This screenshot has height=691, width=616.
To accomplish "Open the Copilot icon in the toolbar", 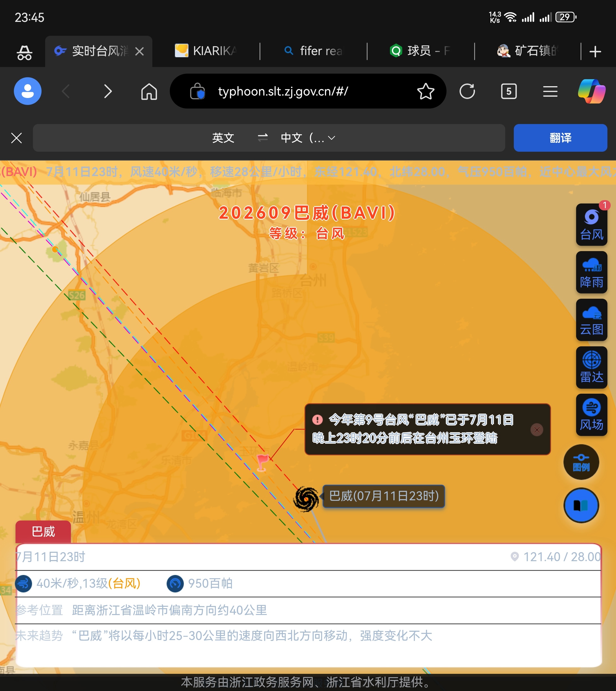I will point(592,91).
